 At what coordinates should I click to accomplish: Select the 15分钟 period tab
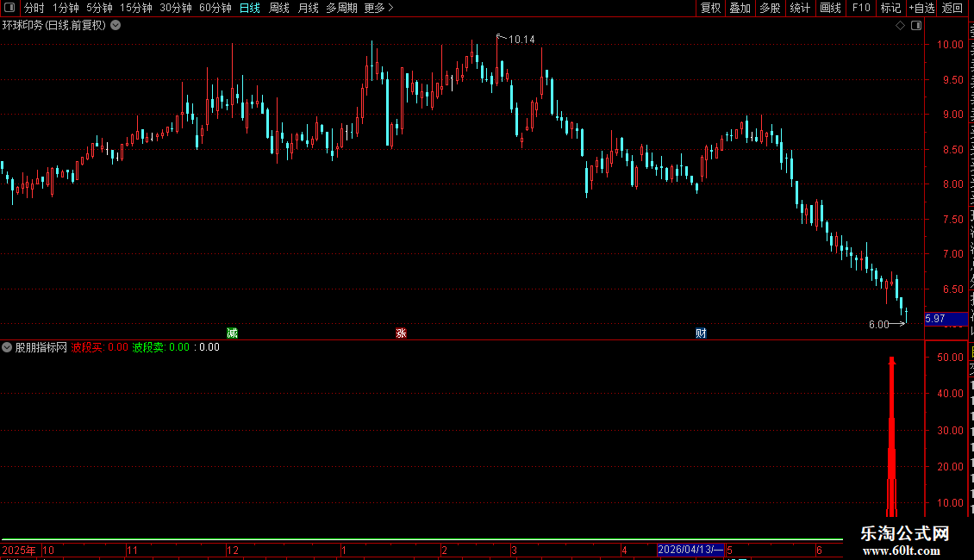pos(136,8)
